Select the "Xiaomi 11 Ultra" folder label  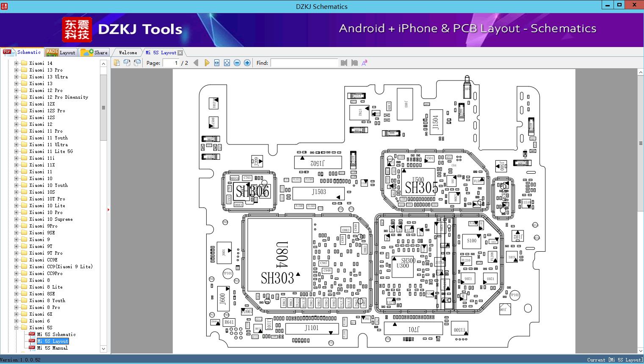(49, 144)
